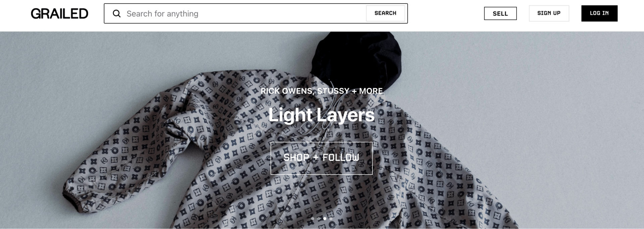Focus the 'Search for anything' field

pos(245,14)
